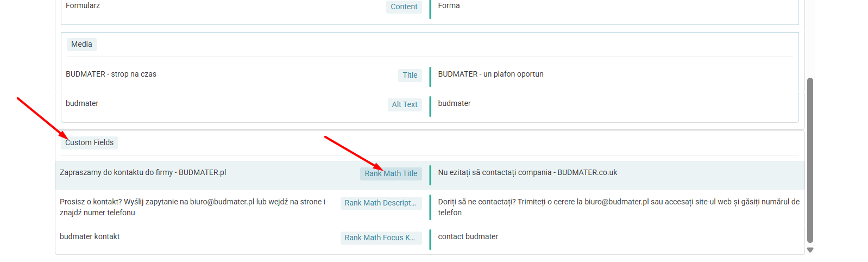Click the Content field label

pos(404,7)
